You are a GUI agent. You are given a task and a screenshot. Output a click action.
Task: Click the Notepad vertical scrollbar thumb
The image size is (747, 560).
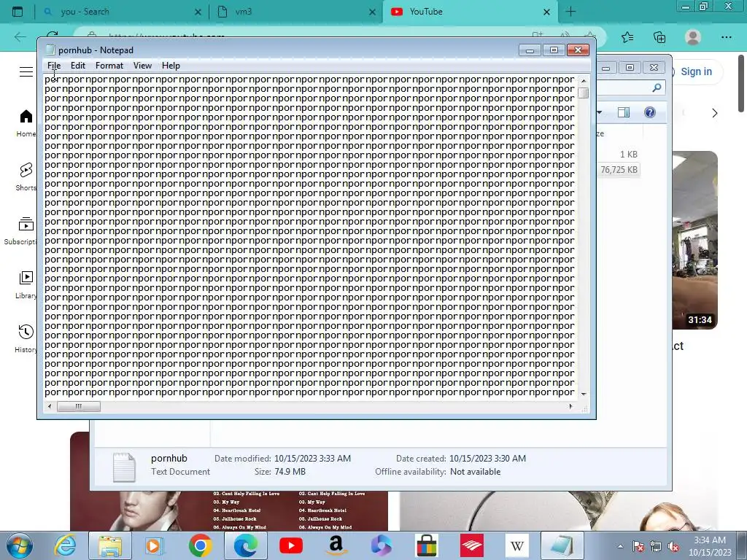pos(583,93)
